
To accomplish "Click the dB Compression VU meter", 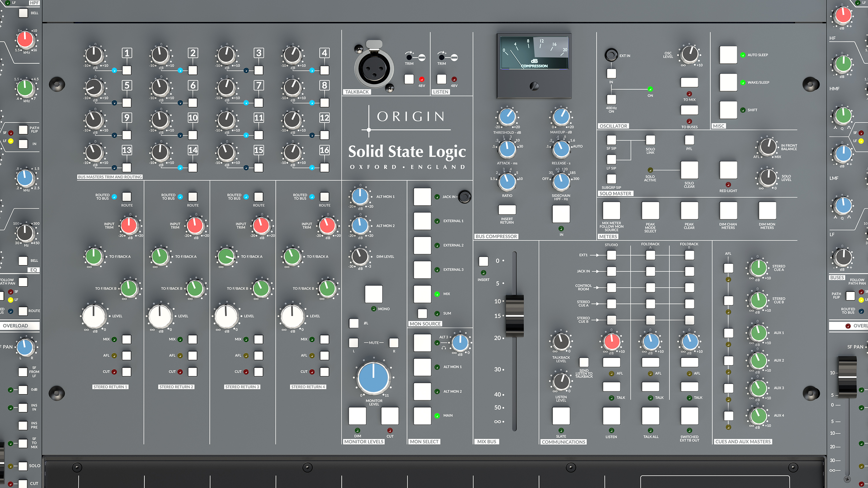I will 534,61.
